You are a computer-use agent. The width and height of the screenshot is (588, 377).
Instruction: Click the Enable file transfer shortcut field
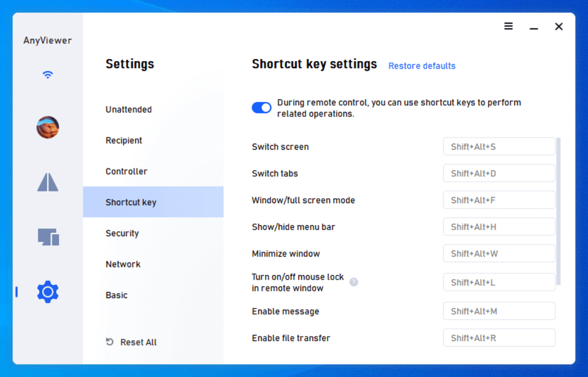pyautogui.click(x=499, y=338)
